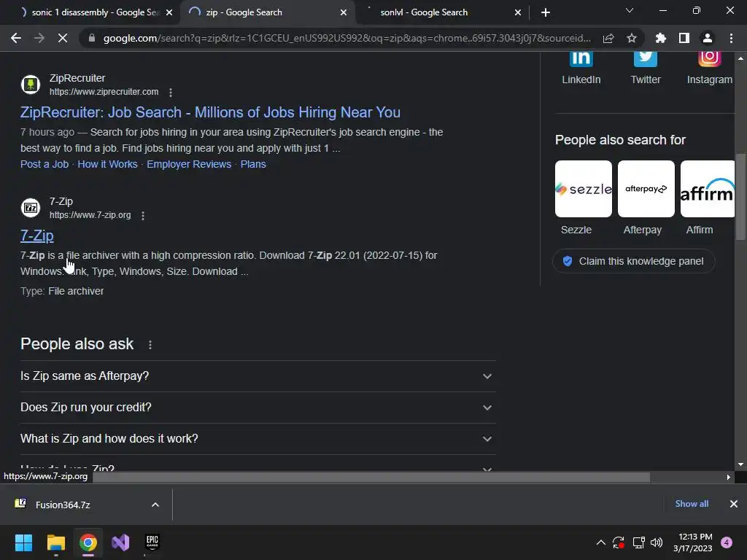The image size is (747, 560).
Task: Open a new browser tab
Action: click(546, 12)
